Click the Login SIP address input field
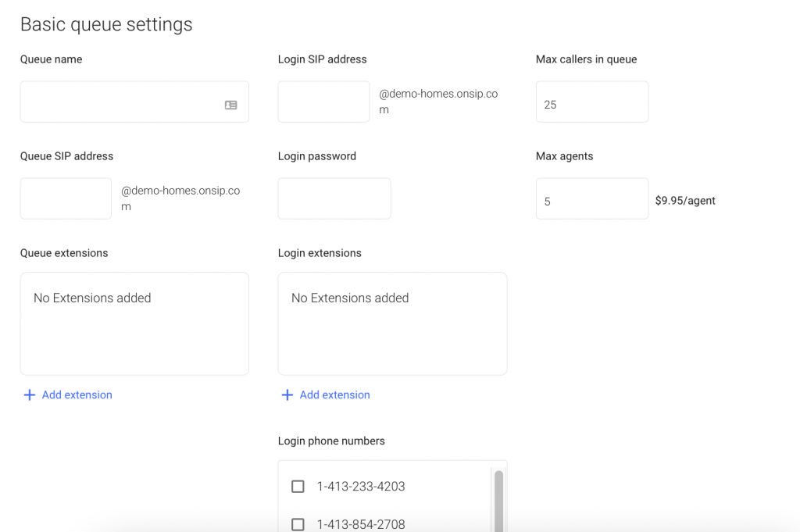 click(x=323, y=102)
